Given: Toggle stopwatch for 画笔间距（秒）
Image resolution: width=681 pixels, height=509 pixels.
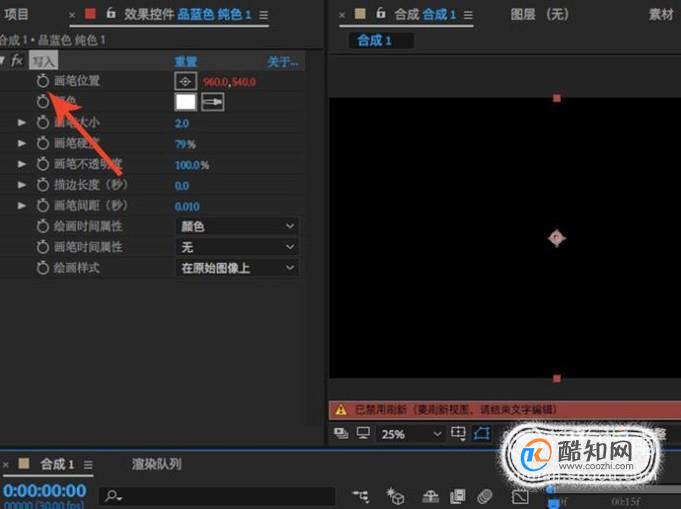Looking at the screenshot, I should point(43,205).
